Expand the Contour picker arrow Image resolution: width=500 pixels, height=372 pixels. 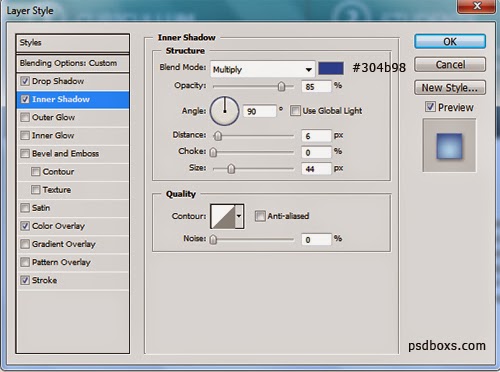239,216
